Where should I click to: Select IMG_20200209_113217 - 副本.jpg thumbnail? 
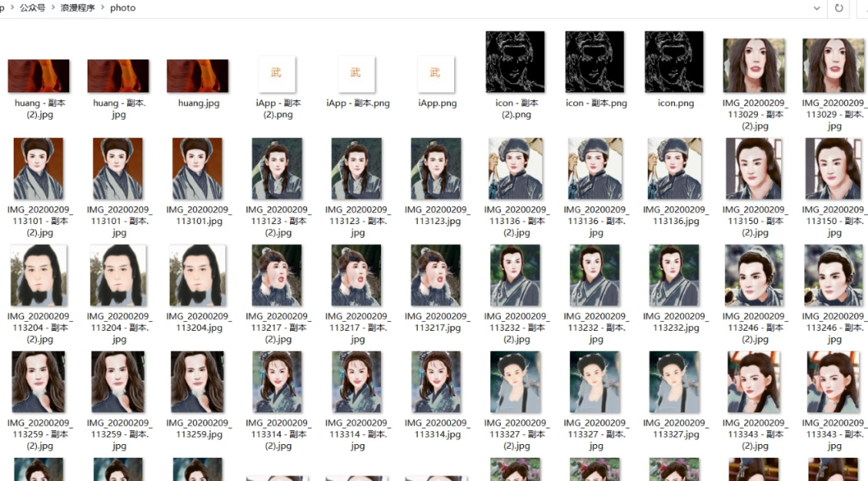point(357,275)
